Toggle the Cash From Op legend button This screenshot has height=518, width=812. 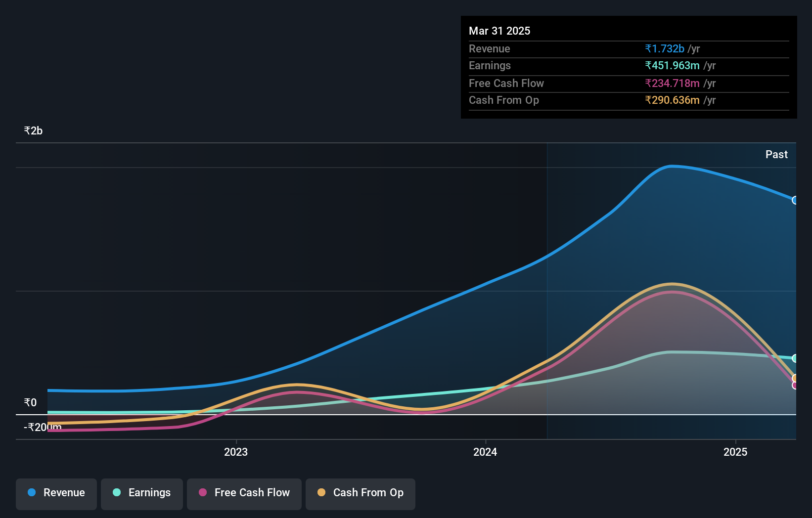coord(361,494)
